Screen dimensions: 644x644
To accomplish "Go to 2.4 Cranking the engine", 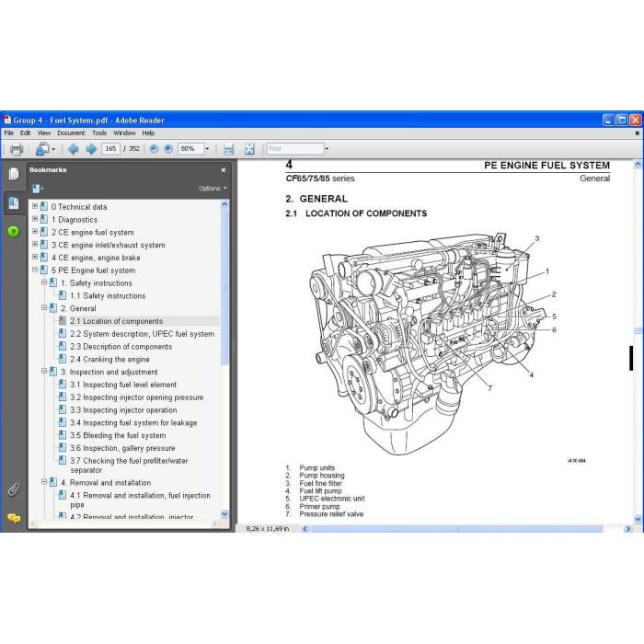I will point(109,360).
